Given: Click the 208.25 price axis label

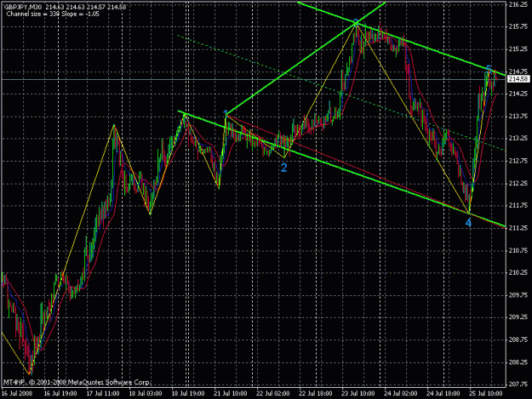Looking at the screenshot, I should click(x=518, y=362).
